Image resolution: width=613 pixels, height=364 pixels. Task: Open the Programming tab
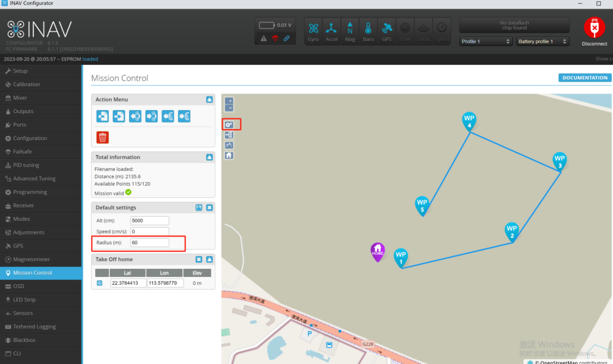40,192
